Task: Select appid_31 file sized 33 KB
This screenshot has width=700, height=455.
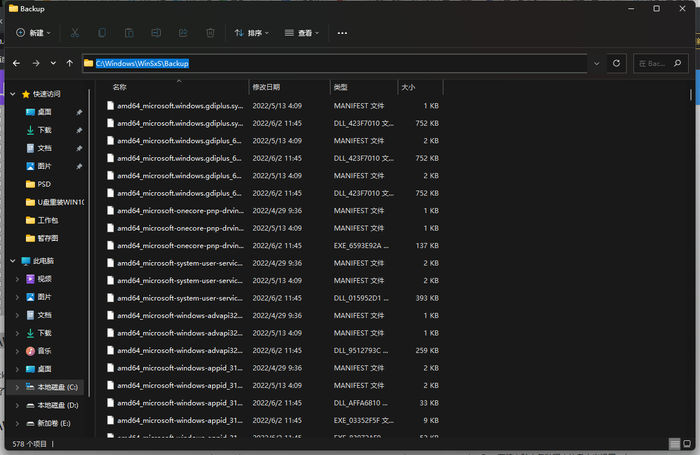Action: point(272,403)
